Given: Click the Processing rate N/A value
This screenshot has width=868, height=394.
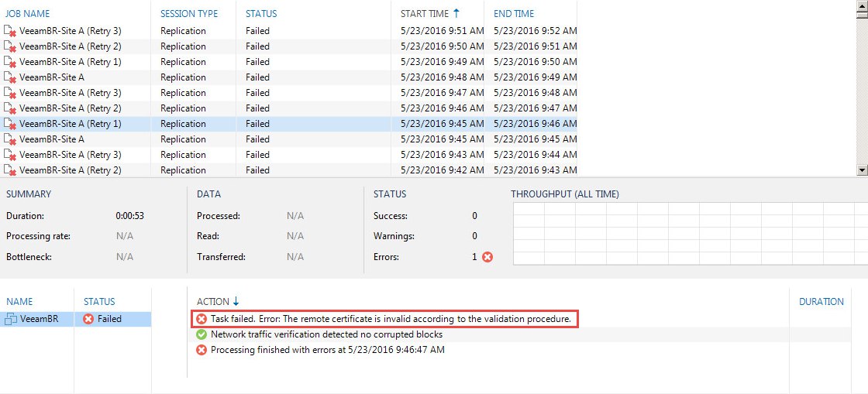Looking at the screenshot, I should (125, 236).
